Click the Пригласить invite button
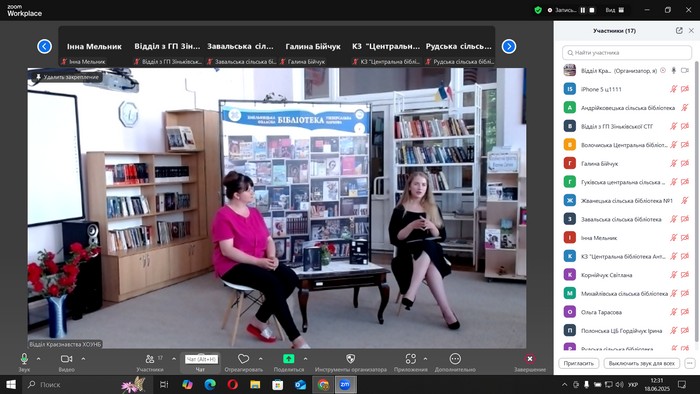The height and width of the screenshot is (394, 700). tap(579, 363)
